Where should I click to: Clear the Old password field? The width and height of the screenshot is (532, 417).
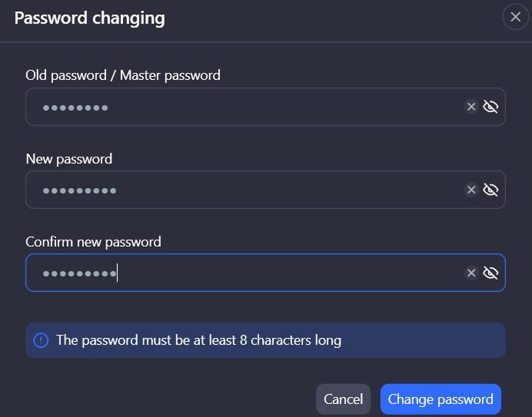pos(471,107)
